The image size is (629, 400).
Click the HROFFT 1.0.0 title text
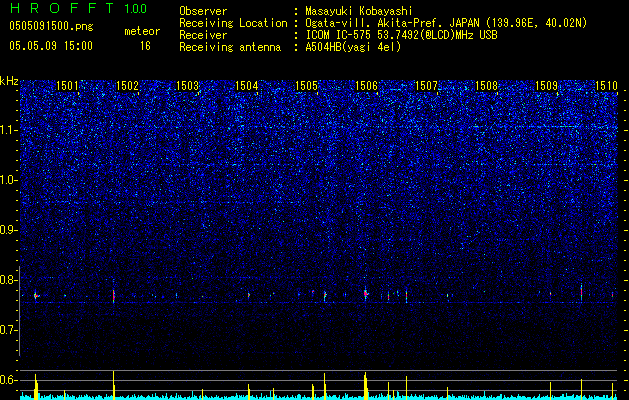pos(78,8)
